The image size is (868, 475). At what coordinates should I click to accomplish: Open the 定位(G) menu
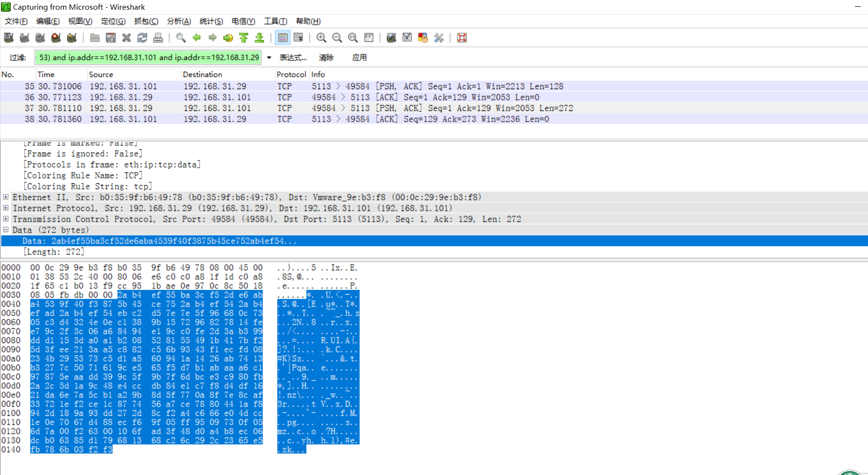[113, 21]
